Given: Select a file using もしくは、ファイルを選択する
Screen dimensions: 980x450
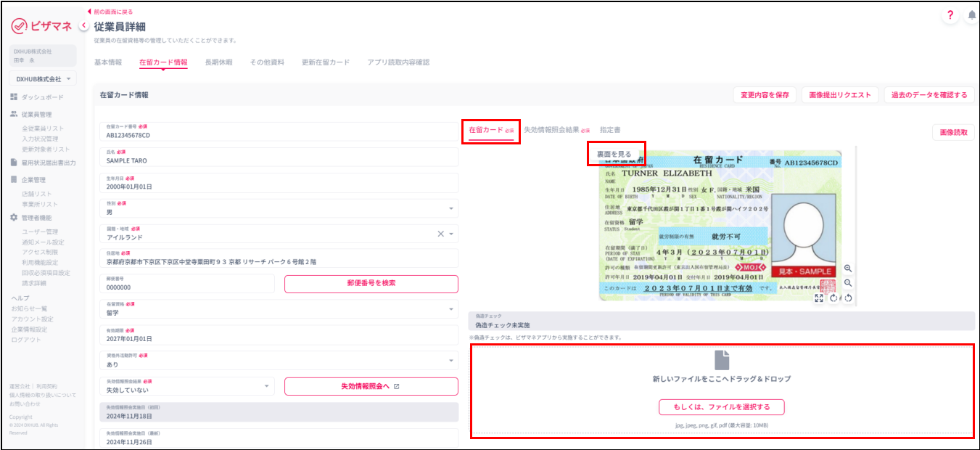Looking at the screenshot, I should tap(720, 407).
